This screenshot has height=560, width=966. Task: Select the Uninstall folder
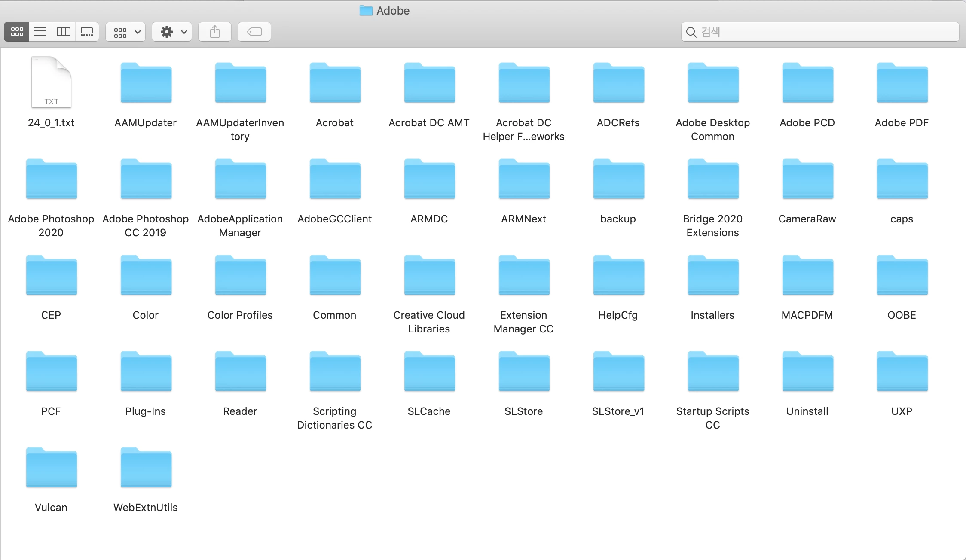click(807, 372)
